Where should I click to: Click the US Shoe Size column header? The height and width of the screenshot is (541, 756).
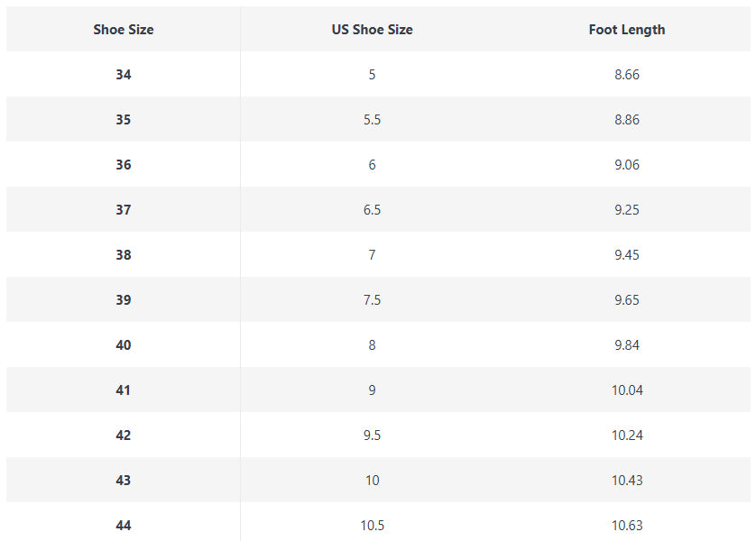coord(372,30)
